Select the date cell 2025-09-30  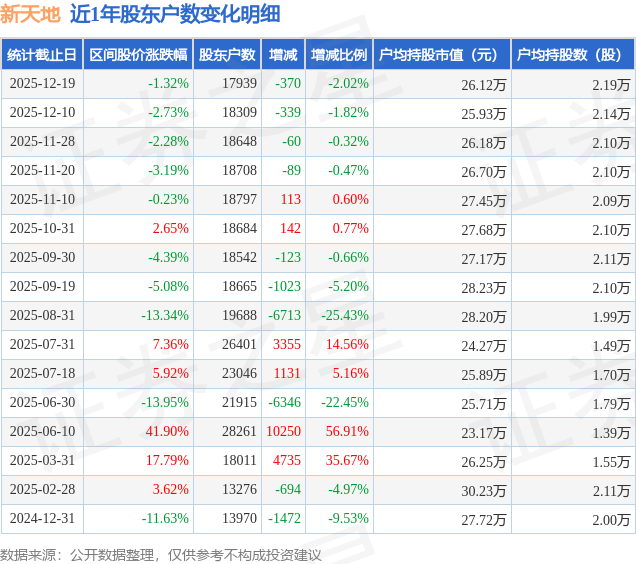[x=43, y=258]
